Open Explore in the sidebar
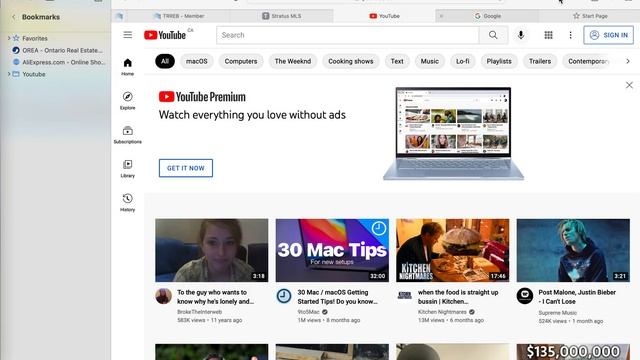Viewport: 640px width, 360px height. [x=127, y=101]
